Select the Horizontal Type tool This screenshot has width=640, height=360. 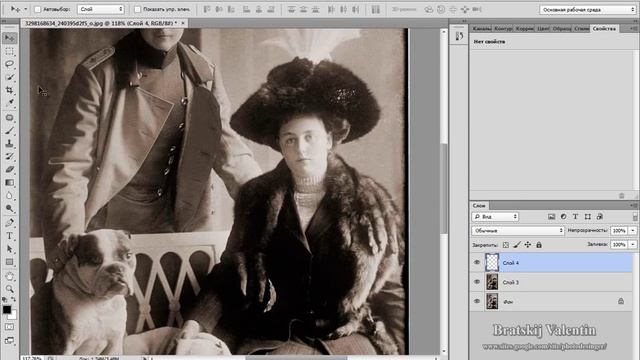[x=9, y=236]
